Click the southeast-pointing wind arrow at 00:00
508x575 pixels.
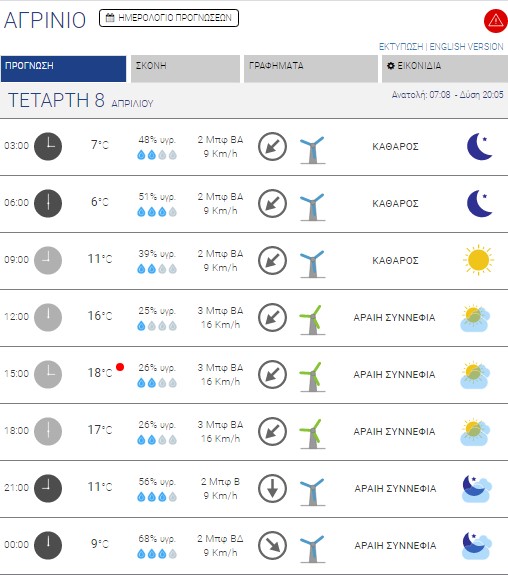272,545
